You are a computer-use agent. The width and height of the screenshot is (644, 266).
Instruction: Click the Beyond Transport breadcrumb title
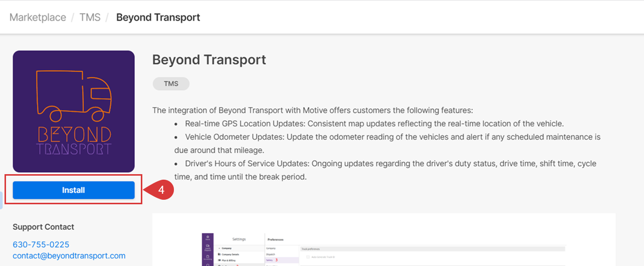coord(158,18)
